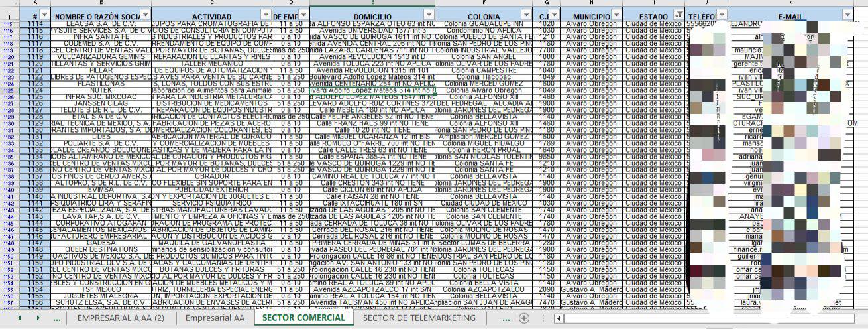This screenshot has height=329, width=868.
Task: Open the COLONIA filter dropdown
Action: [x=527, y=15]
